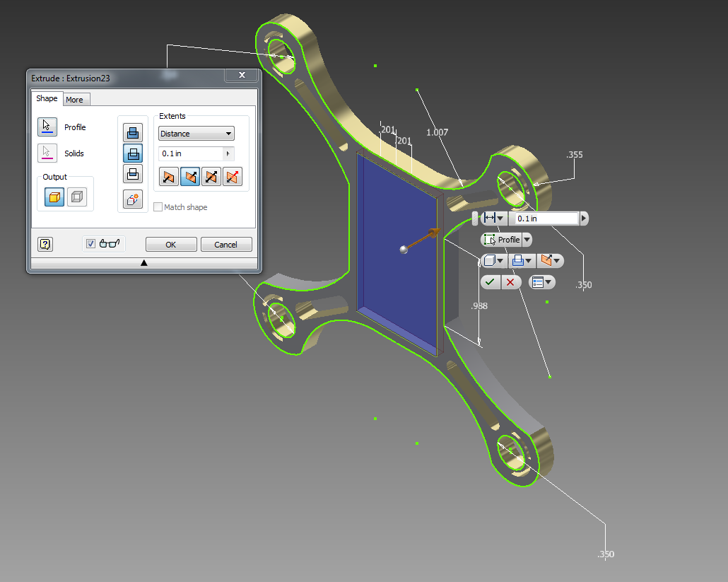This screenshot has width=728, height=582.
Task: Expand the mini-toolbar value flyout arrow
Action: (x=584, y=219)
